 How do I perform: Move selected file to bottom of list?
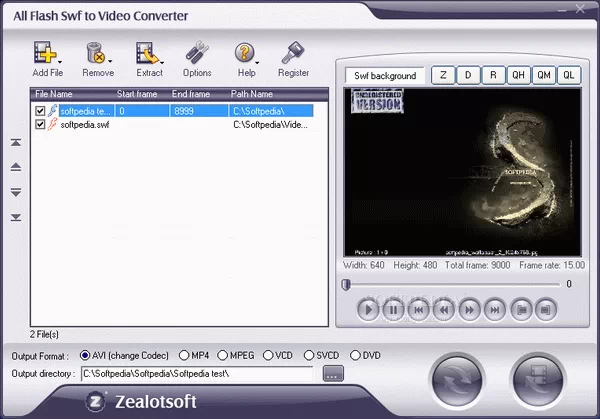16,217
